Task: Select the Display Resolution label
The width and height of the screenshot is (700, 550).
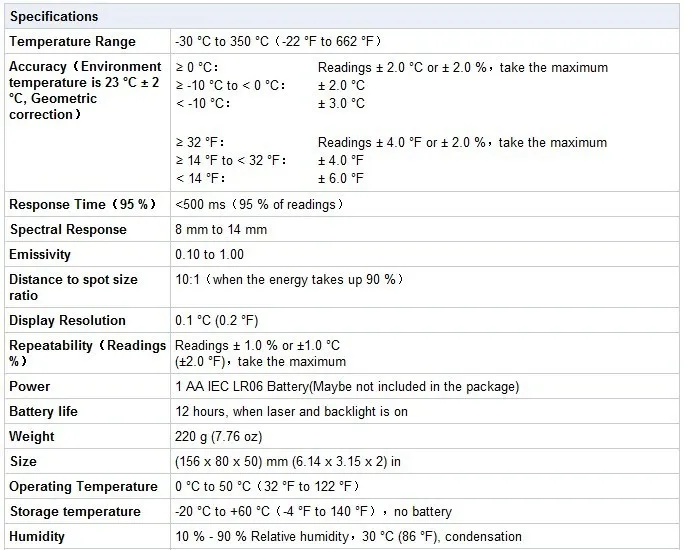Action: (x=67, y=321)
